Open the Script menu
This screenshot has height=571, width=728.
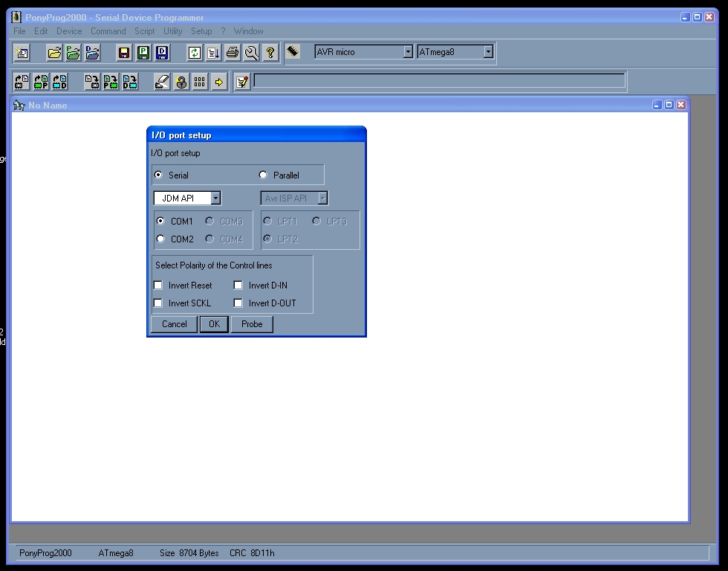[x=144, y=31]
